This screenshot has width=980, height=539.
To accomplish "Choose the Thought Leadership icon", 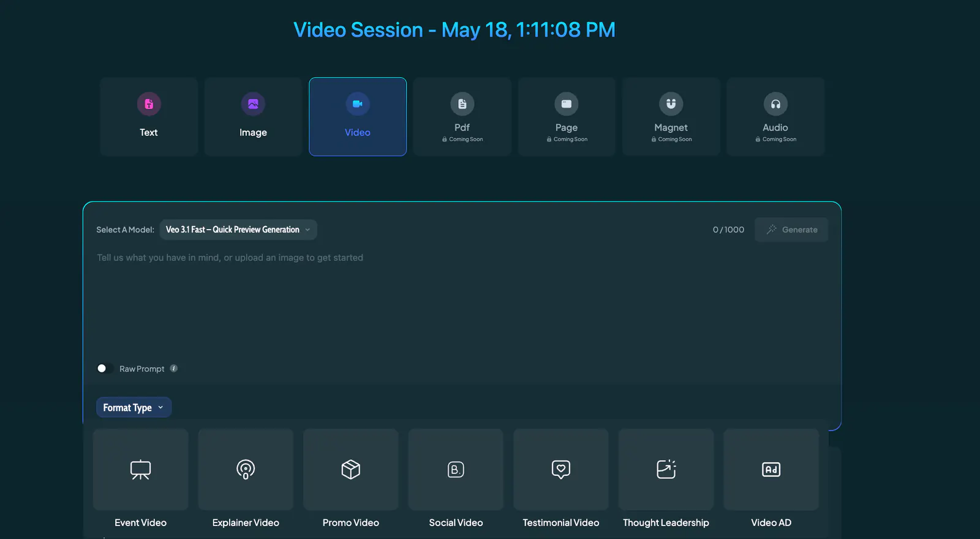I will pos(666,470).
